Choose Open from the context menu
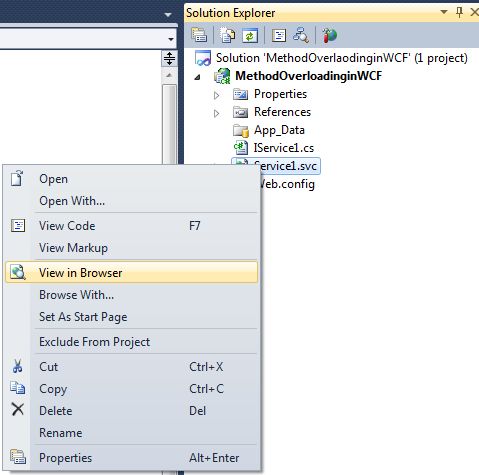Screen dimensions: 479x475 tap(132, 179)
